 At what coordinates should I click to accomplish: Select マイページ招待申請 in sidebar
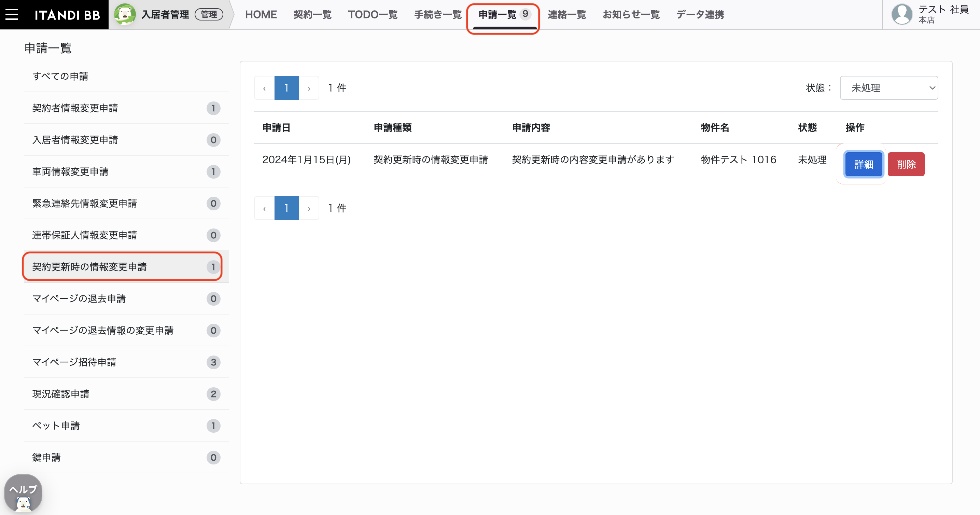tap(126, 362)
